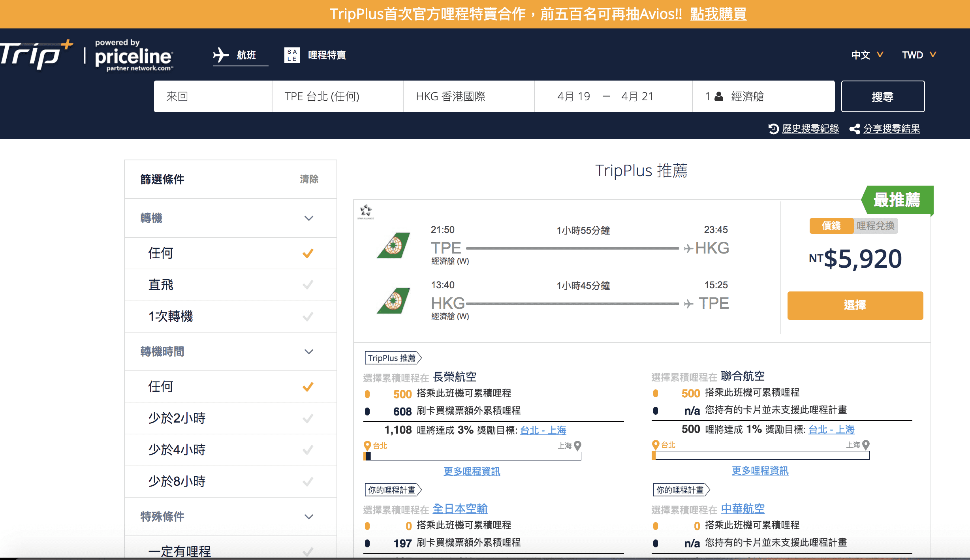Open the 哩程特賣 tab
This screenshot has height=560, width=970.
pyautogui.click(x=315, y=55)
